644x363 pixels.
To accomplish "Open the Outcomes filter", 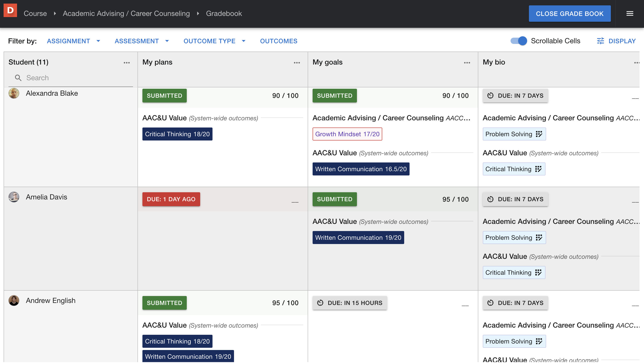I will pyautogui.click(x=279, y=41).
